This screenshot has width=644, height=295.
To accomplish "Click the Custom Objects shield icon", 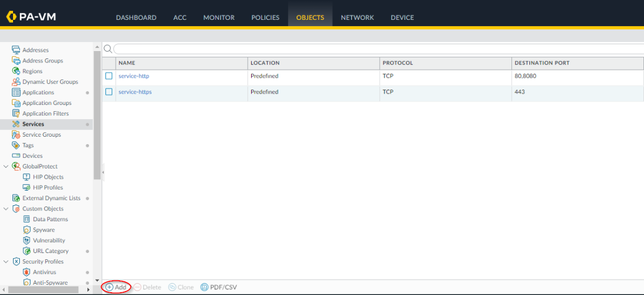I will (16, 209).
